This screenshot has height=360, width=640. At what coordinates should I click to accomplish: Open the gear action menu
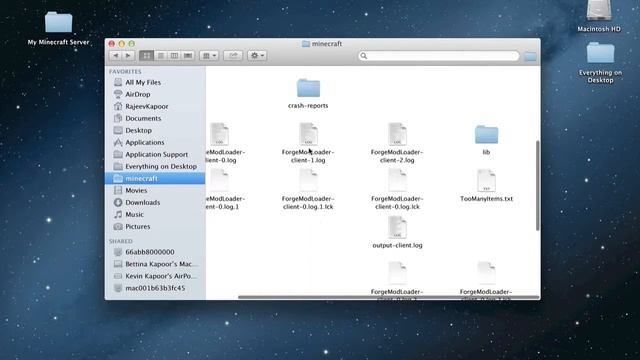tap(257, 56)
